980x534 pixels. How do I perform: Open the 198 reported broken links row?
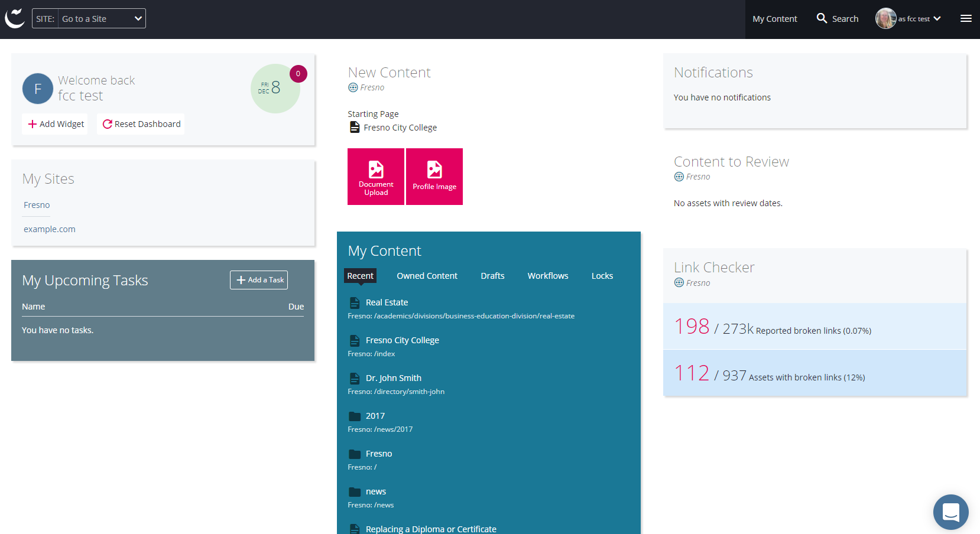(x=814, y=326)
